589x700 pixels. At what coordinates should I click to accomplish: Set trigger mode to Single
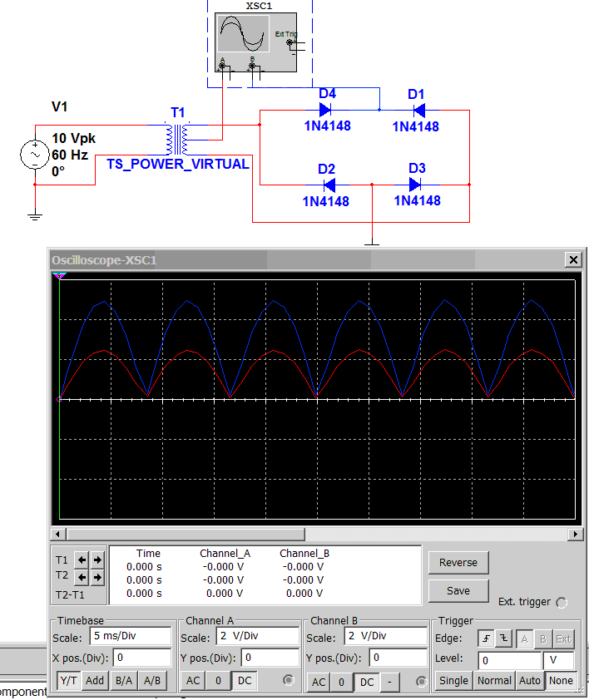pos(453,681)
